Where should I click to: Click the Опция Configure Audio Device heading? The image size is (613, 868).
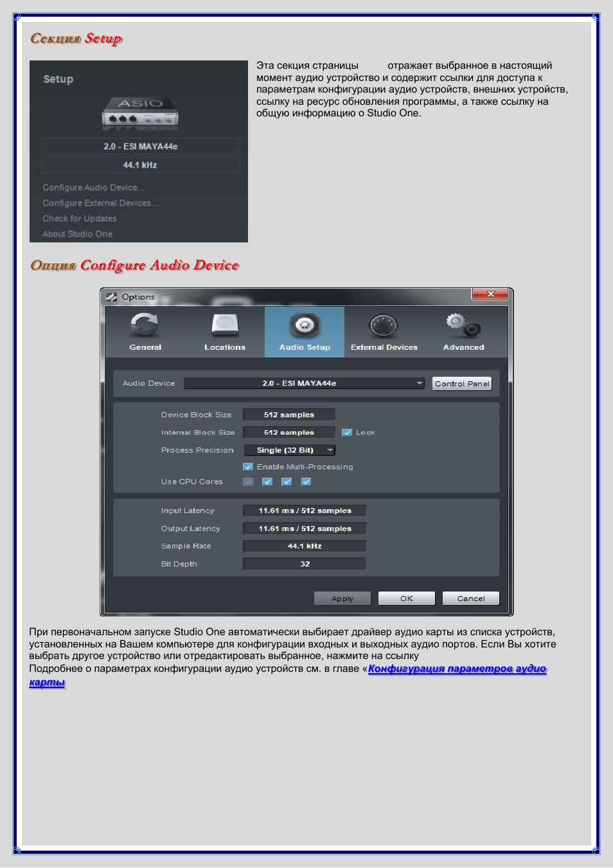coord(135,266)
